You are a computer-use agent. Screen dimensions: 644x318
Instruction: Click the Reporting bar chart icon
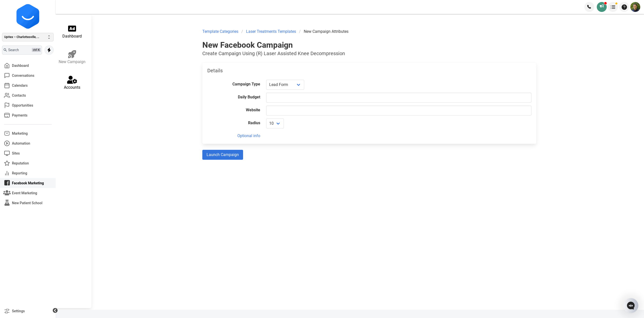pos(7,173)
